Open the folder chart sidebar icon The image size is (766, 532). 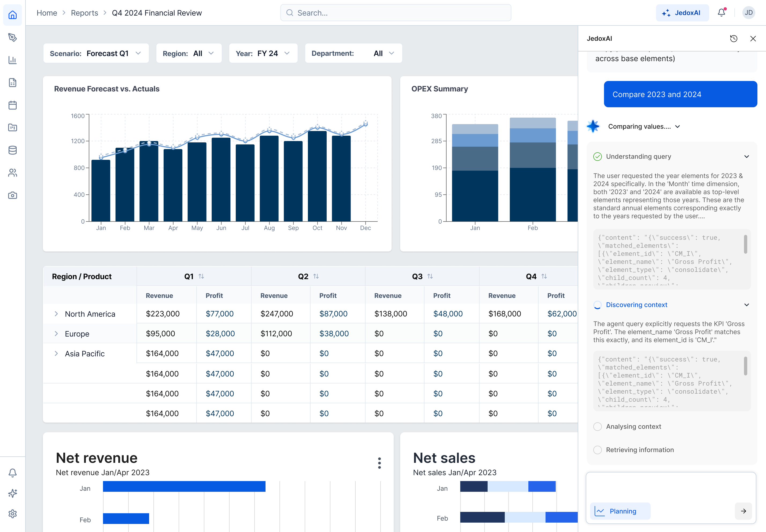13,128
